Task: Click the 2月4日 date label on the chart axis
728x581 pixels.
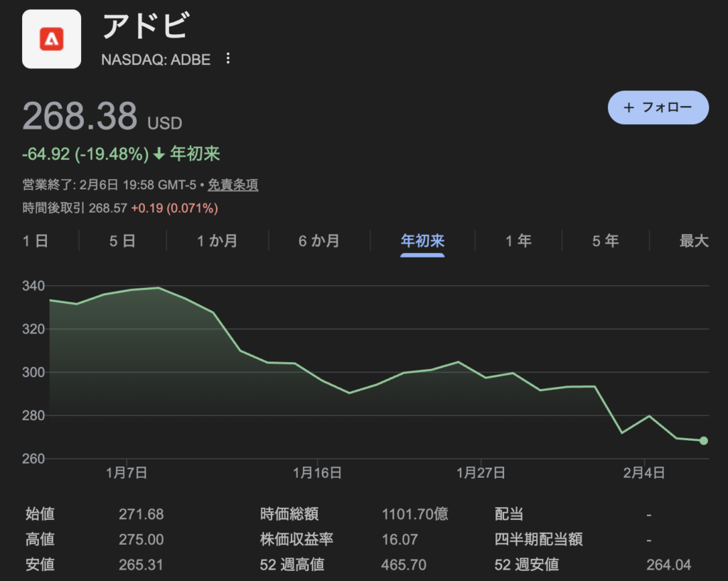Action: pos(644,473)
